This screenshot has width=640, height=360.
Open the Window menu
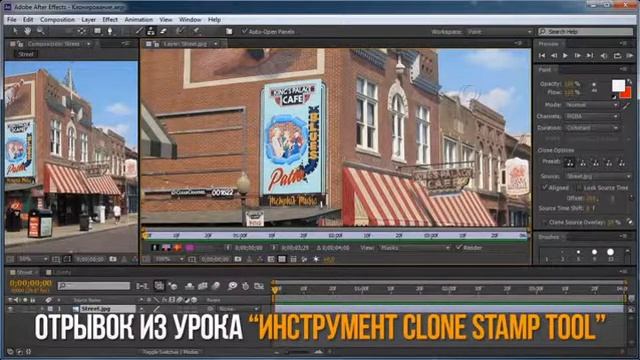[190, 20]
